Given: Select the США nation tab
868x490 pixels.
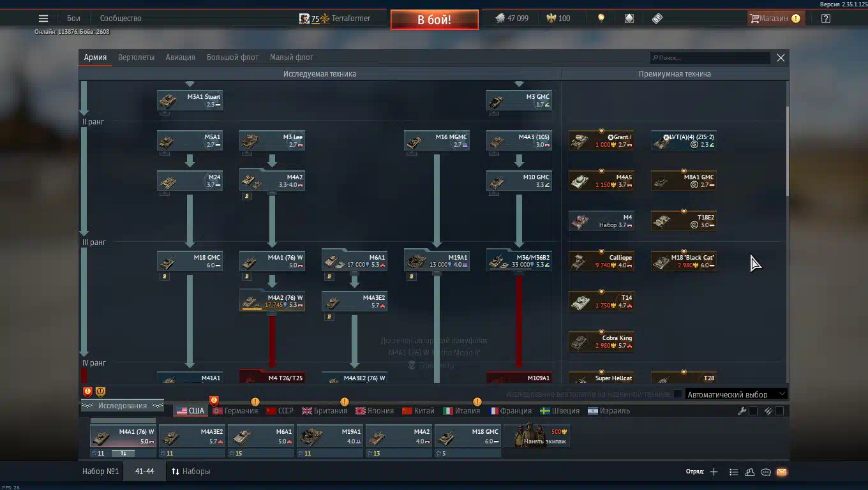Looking at the screenshot, I should pyautogui.click(x=191, y=411).
